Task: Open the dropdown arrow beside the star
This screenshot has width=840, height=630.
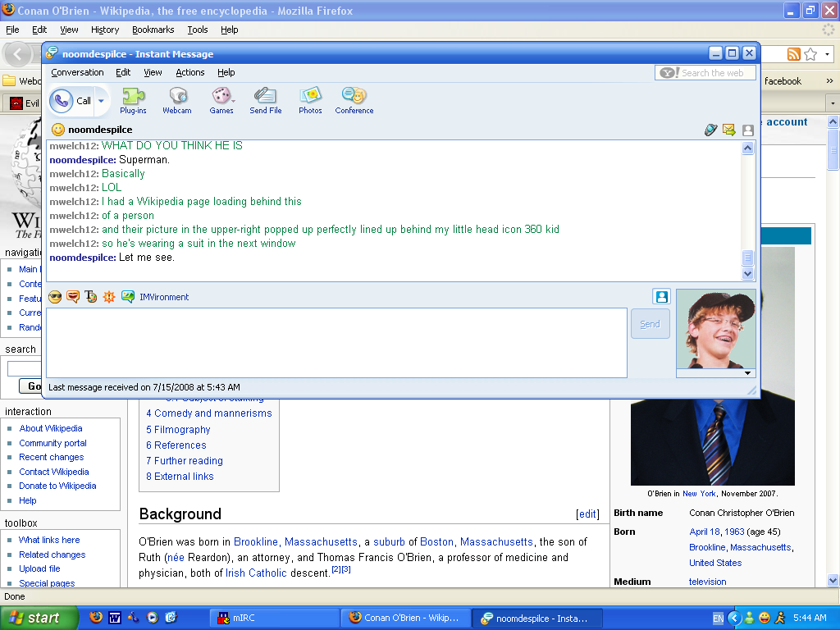Action: point(827,54)
